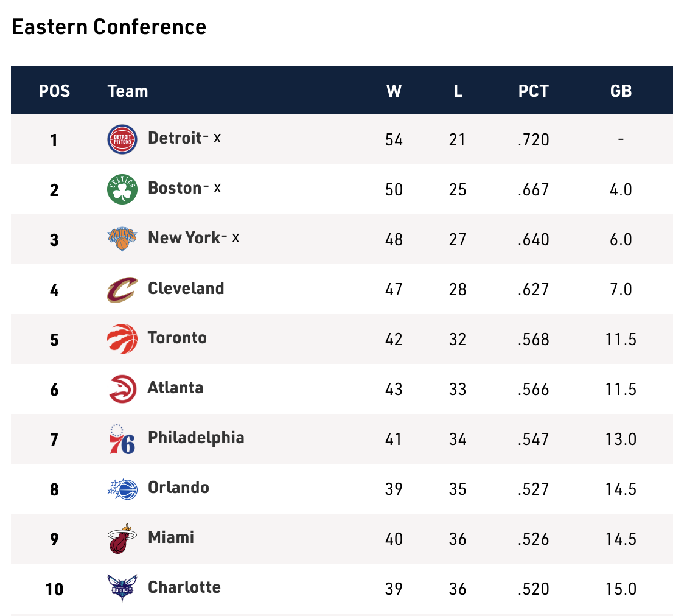673x616 pixels.
Task: Click the Detroit Pistons logo
Action: pyautogui.click(x=122, y=139)
